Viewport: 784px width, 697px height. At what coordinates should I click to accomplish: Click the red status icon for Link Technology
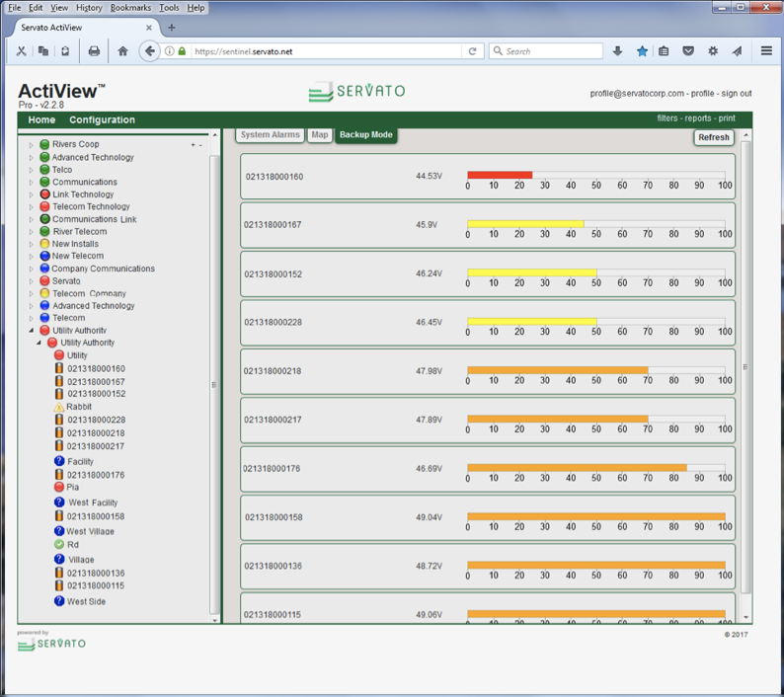[x=44, y=194]
